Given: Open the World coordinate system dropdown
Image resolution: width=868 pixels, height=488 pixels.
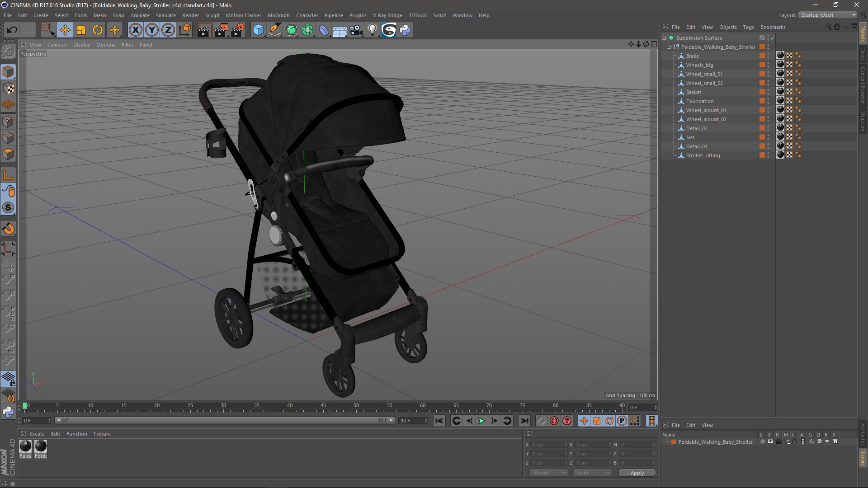Looking at the screenshot, I should point(549,473).
